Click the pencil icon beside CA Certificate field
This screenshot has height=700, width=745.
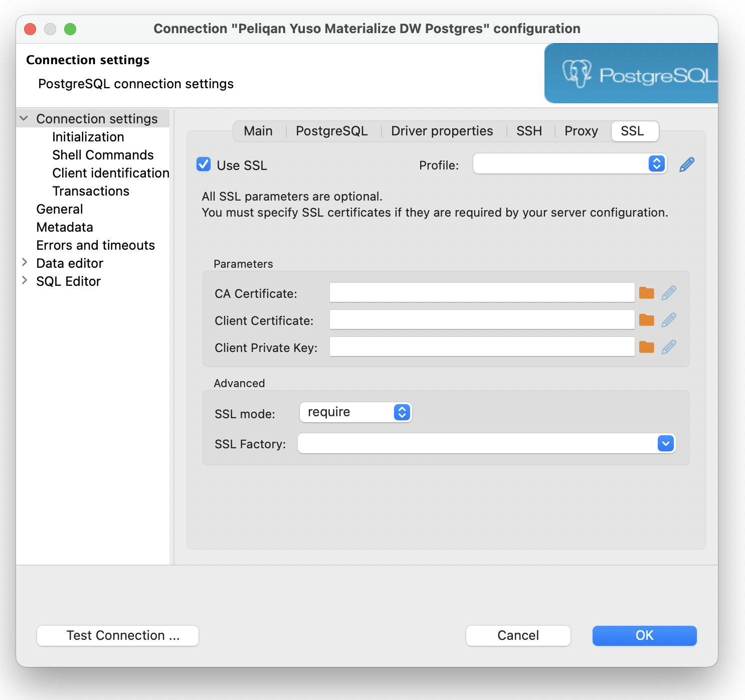click(669, 293)
